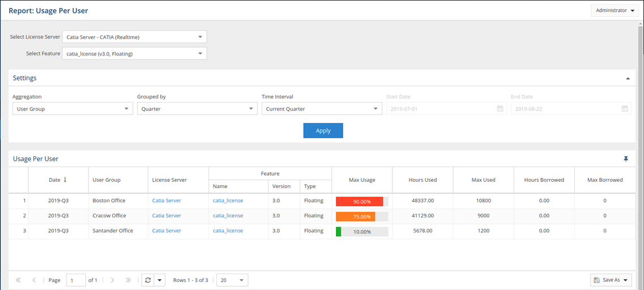Focus the page number input field
The height and width of the screenshot is (290, 644).
point(76,280)
